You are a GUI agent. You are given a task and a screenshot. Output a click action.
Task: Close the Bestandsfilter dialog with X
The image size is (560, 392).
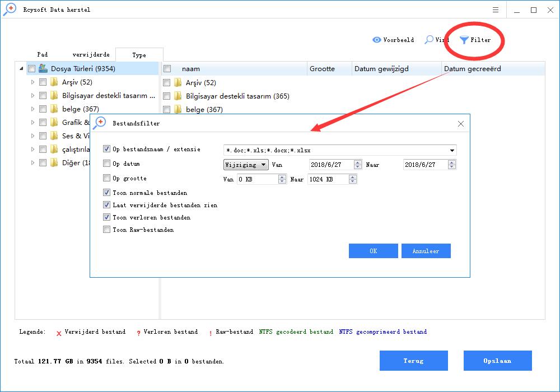pos(460,124)
